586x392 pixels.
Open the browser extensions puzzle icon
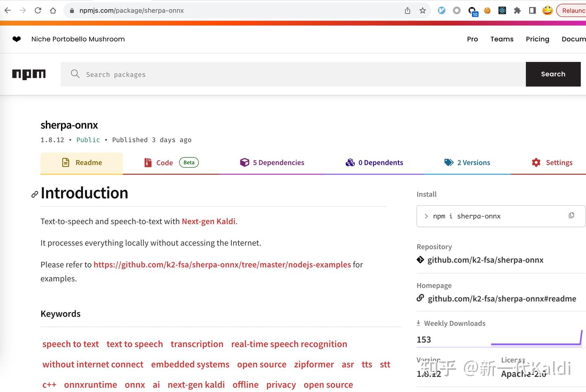coord(517,11)
